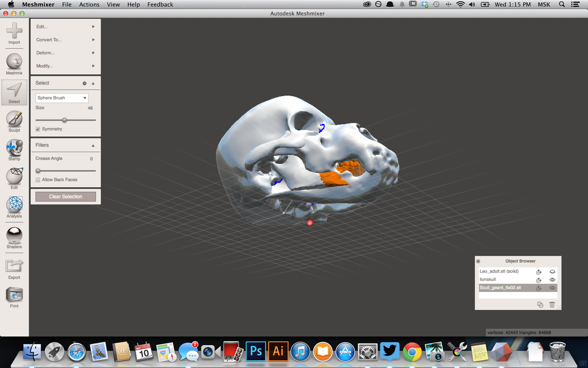Open the Stamp tool
The image size is (588, 368).
coord(14,150)
